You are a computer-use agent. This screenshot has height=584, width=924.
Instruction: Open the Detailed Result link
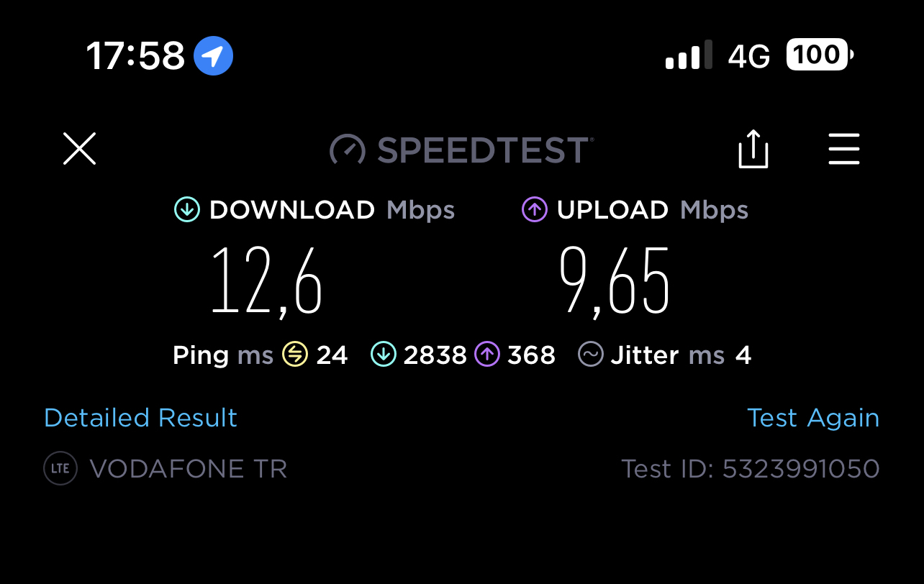[140, 418]
